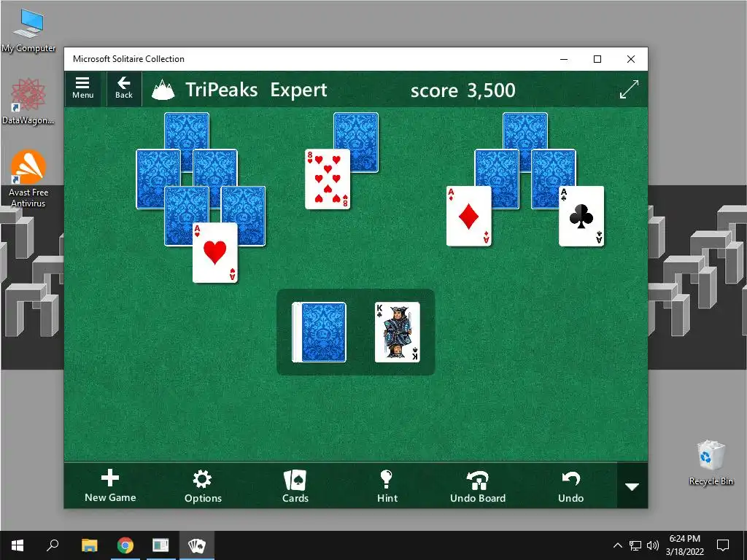Viewport: 747px width, 560px height.
Task: Click the Solitaire taskbar icon
Action: (x=196, y=545)
